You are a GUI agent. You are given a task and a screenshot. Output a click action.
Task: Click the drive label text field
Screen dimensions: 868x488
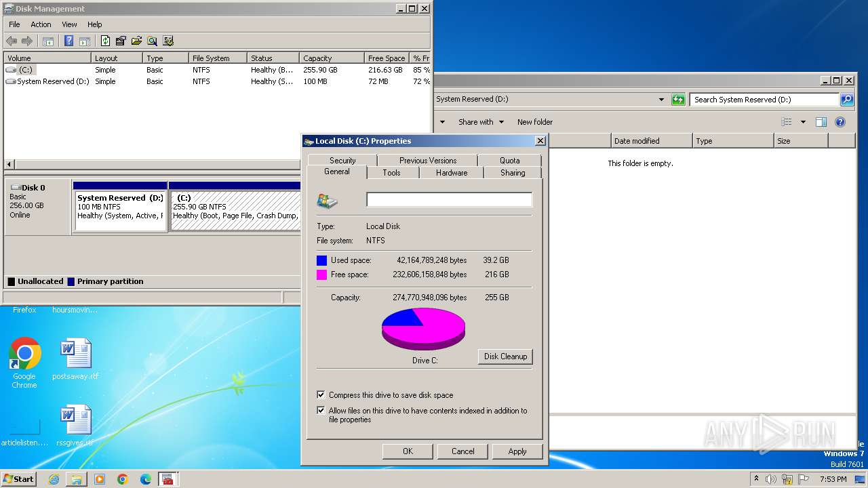[450, 199]
